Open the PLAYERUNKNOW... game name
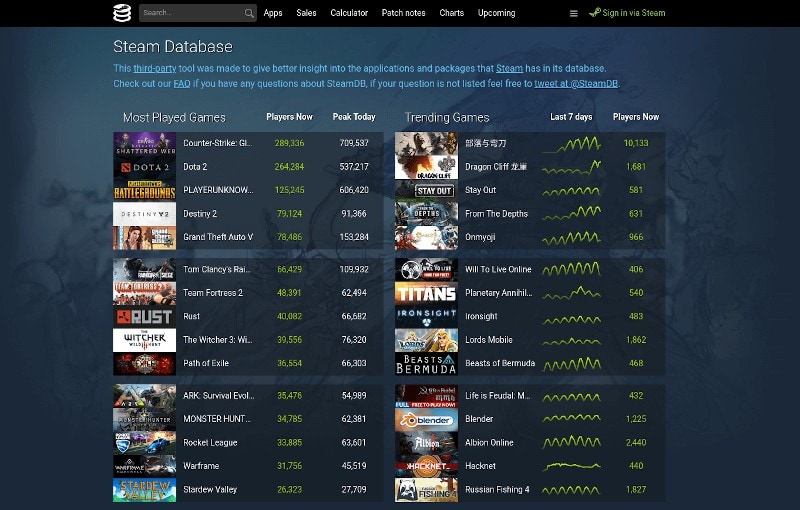Image resolution: width=800 pixels, height=510 pixels. tap(218, 190)
